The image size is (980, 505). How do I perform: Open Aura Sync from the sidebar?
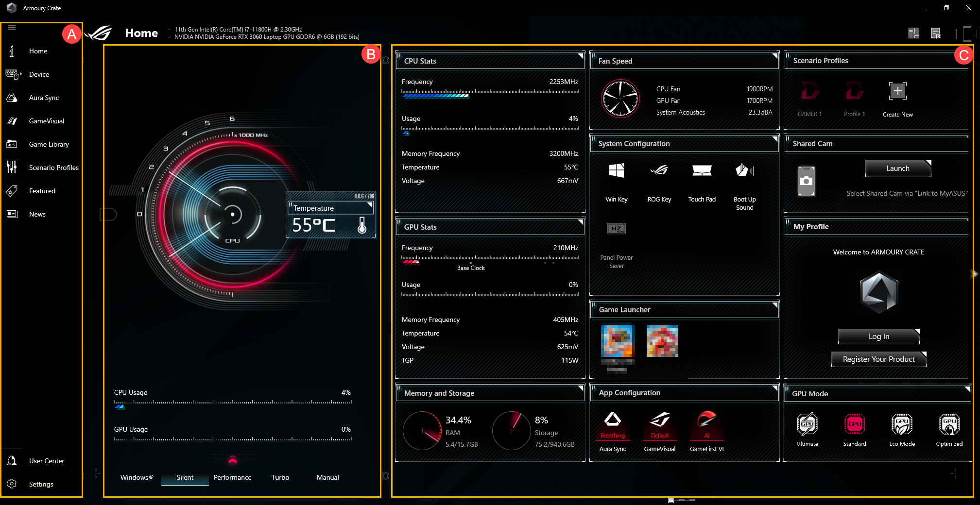coord(44,98)
